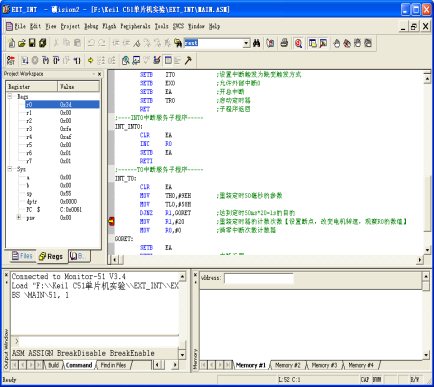434x387 pixels.
Task: Click the Run to Cursor Line icon
Action: [x=77, y=60]
